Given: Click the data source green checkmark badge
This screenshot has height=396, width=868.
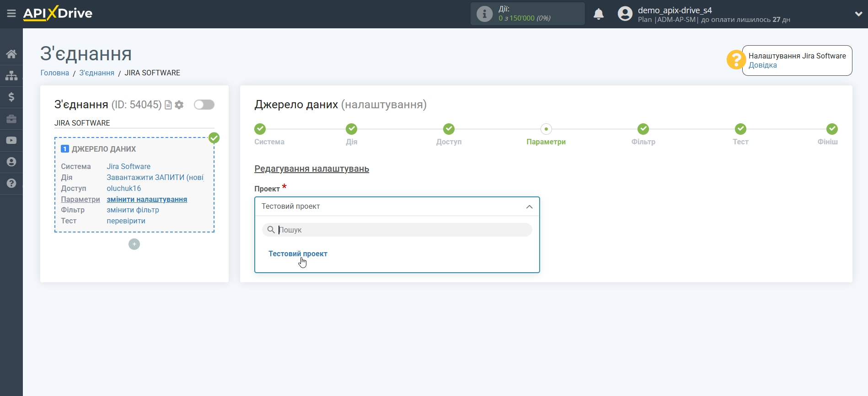Looking at the screenshot, I should tap(214, 138).
